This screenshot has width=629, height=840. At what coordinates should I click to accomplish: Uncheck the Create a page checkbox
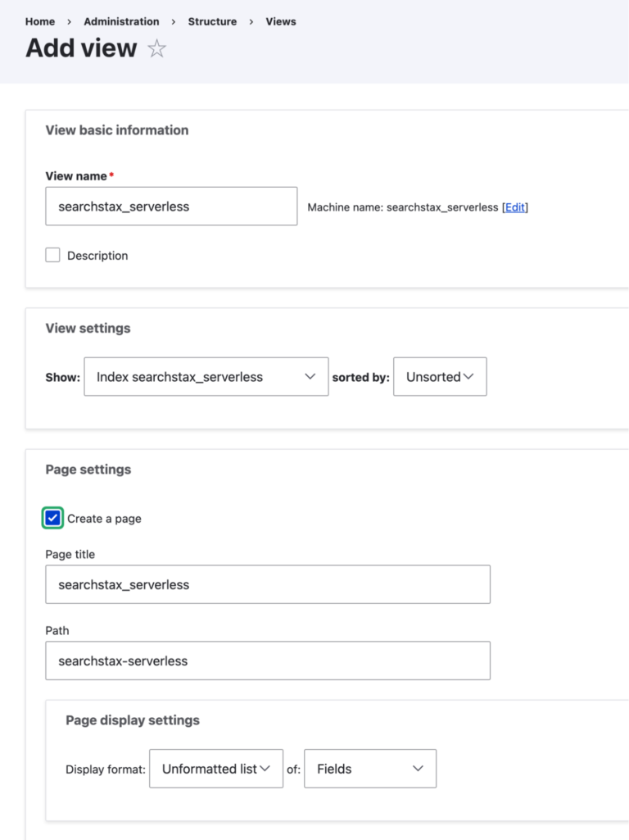coord(52,518)
